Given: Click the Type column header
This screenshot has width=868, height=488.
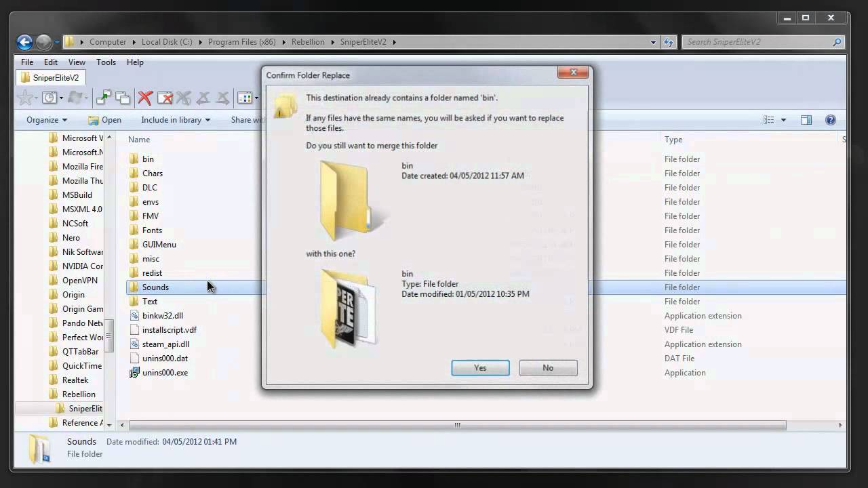Looking at the screenshot, I should 673,139.
